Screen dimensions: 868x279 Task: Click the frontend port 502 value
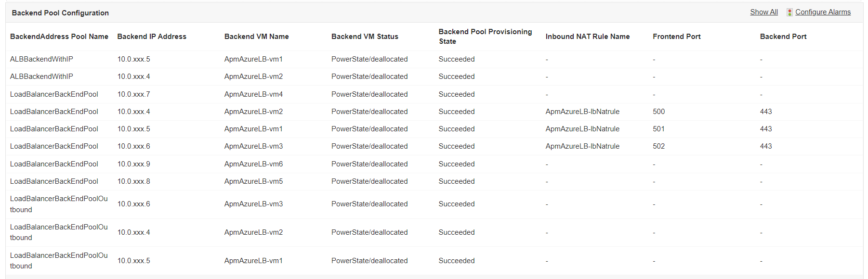click(658, 146)
